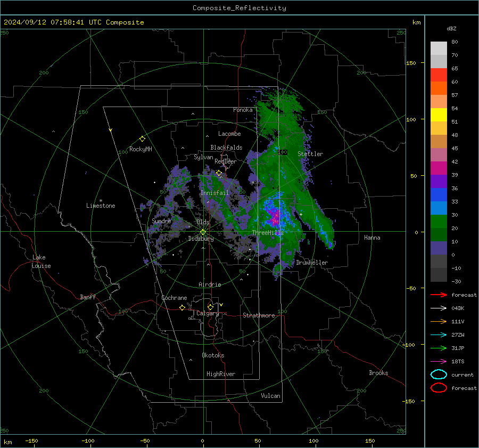
Task: Click the '04DK' legend label
Action: click(458, 308)
